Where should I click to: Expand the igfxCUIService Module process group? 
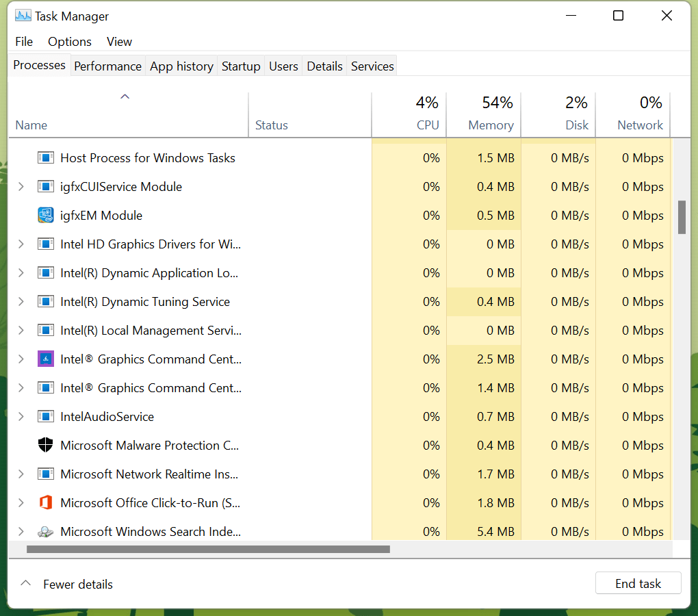pos(21,187)
